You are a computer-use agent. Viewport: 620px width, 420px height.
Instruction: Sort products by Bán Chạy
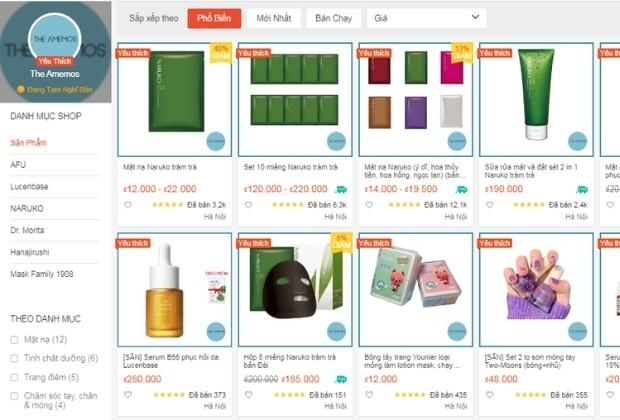click(333, 18)
